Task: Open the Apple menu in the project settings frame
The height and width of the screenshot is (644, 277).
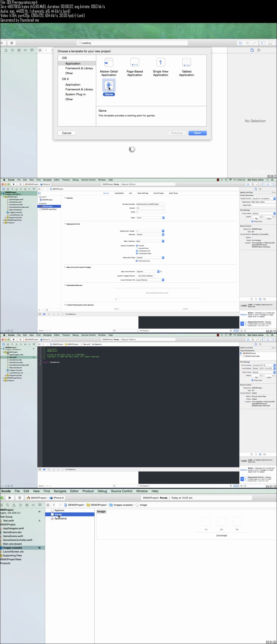Action: 4,180
